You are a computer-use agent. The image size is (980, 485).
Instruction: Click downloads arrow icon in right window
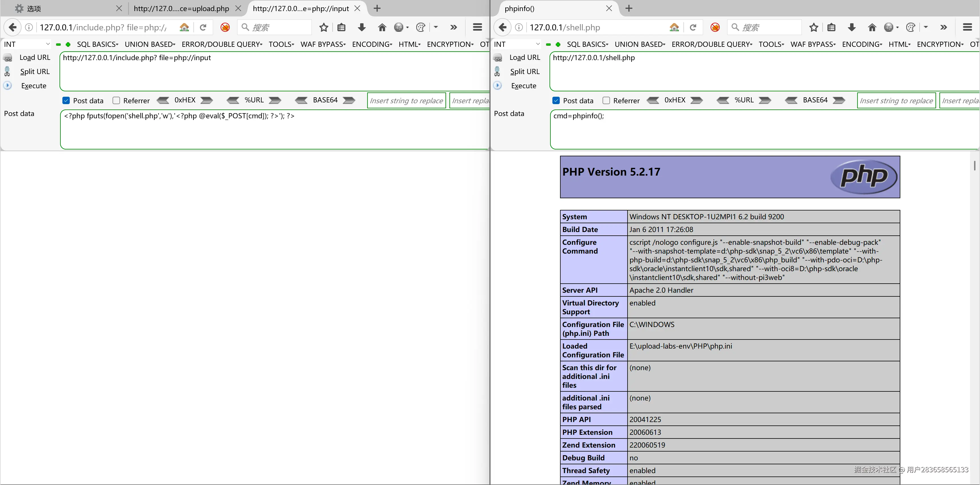point(852,28)
